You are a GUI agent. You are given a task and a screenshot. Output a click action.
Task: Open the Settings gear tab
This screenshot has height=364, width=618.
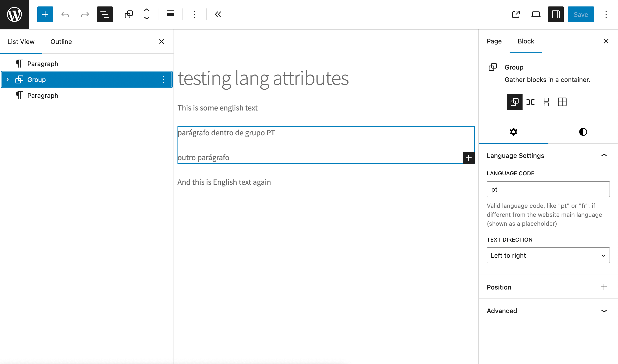coord(513,132)
